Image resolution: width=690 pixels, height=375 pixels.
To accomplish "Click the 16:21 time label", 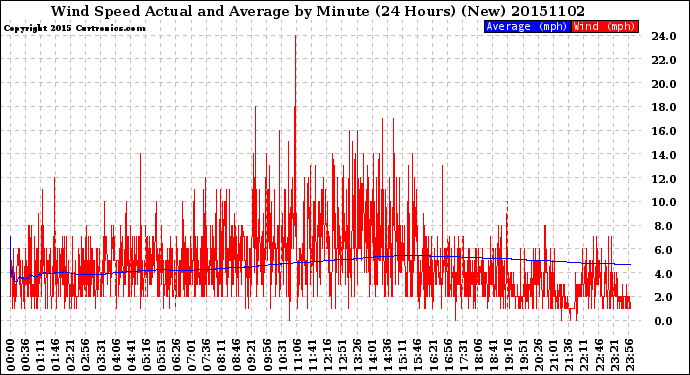I will 433,355.
